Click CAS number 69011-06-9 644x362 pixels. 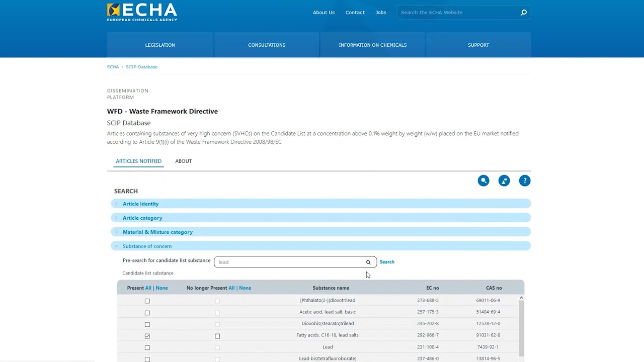(488, 301)
